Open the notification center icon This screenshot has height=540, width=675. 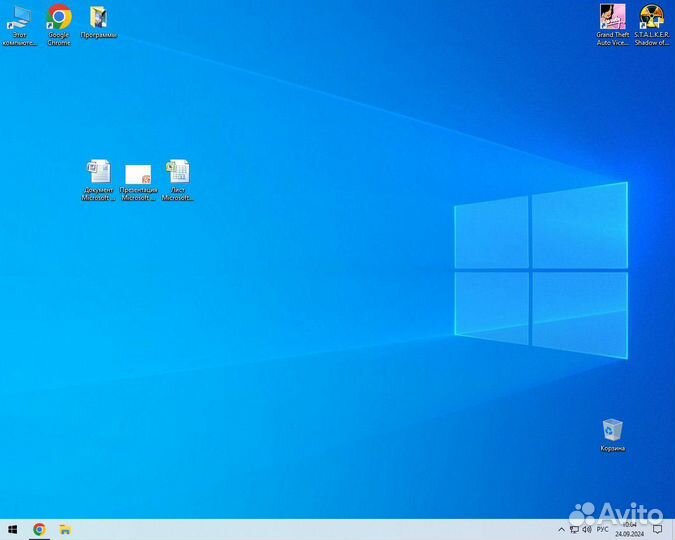(659, 529)
